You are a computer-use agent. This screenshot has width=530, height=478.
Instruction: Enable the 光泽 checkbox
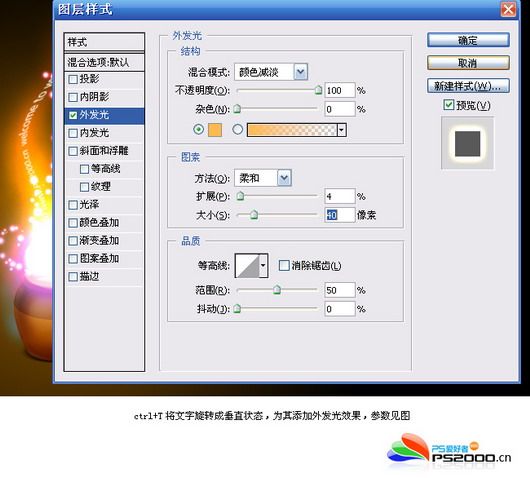click(73, 205)
